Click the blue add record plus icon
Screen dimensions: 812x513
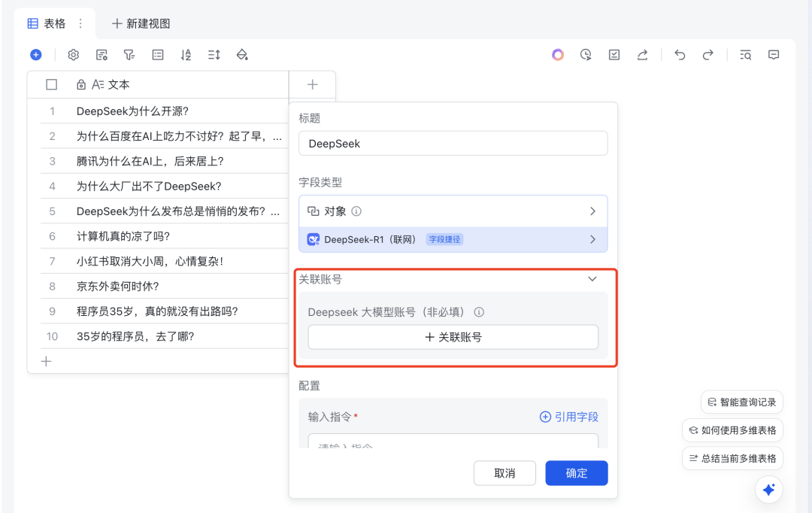click(x=36, y=54)
